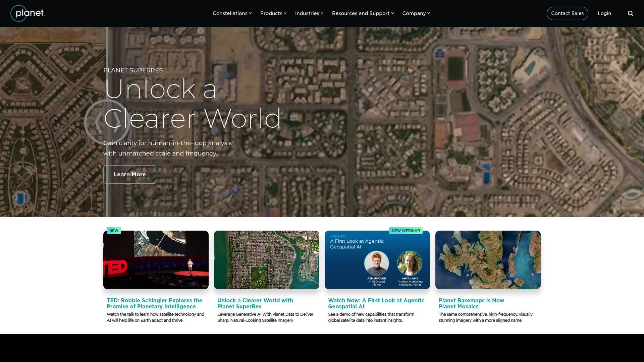Open the TED talk stage thumbnail
This screenshot has width=644, height=362.
click(156, 260)
